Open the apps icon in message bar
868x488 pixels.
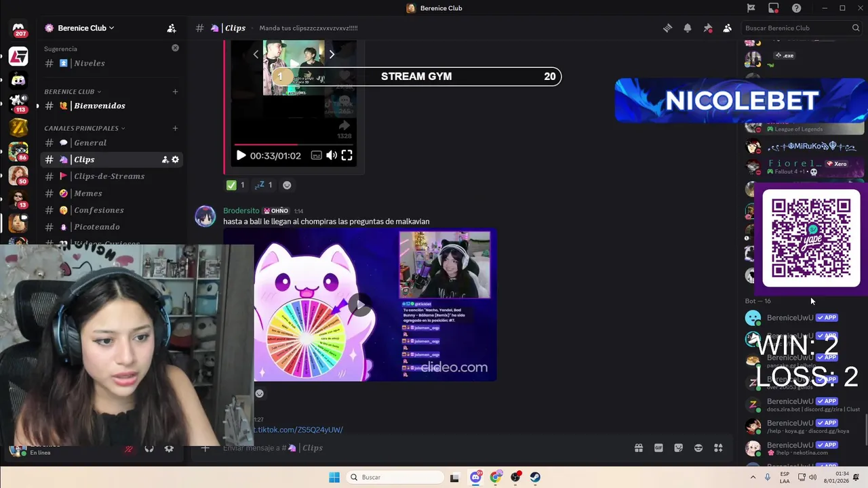tap(718, 448)
